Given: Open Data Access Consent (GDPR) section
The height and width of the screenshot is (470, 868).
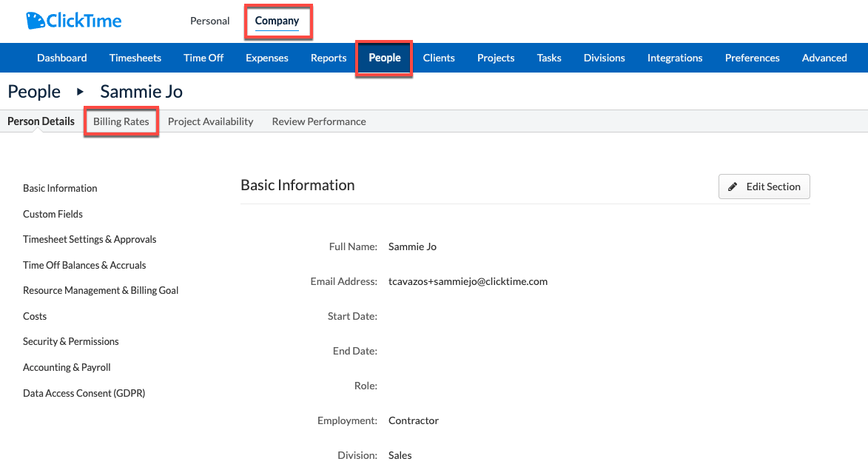Looking at the screenshot, I should [x=84, y=393].
